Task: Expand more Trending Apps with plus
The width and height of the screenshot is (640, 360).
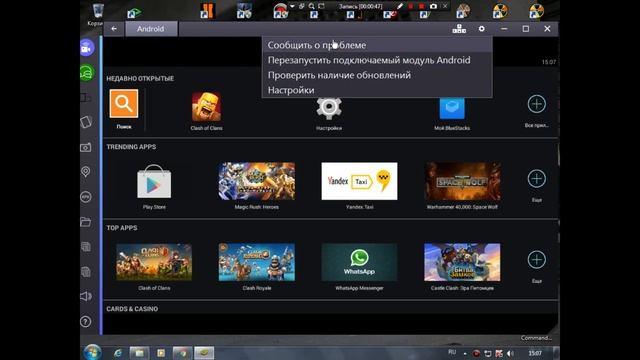Action: click(x=536, y=179)
